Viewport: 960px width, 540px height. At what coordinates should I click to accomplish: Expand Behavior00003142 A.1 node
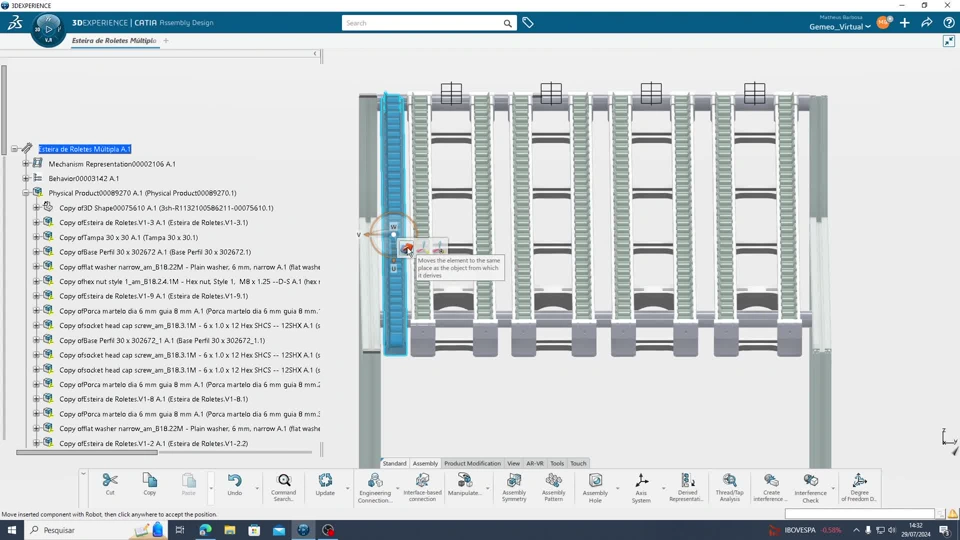pos(26,178)
